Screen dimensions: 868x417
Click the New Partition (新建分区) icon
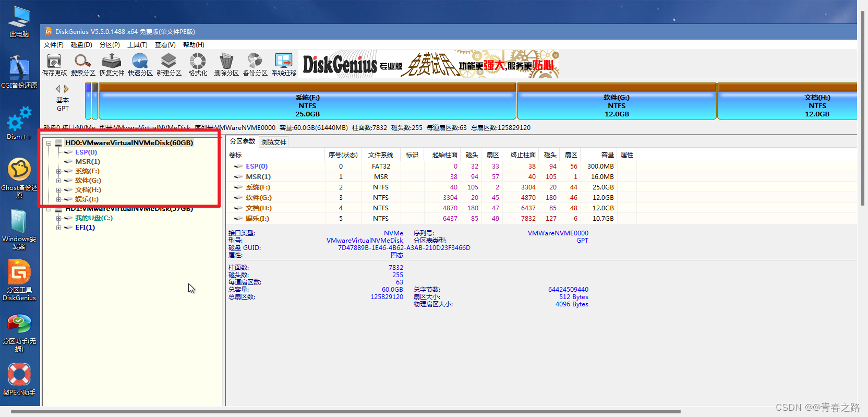click(169, 65)
